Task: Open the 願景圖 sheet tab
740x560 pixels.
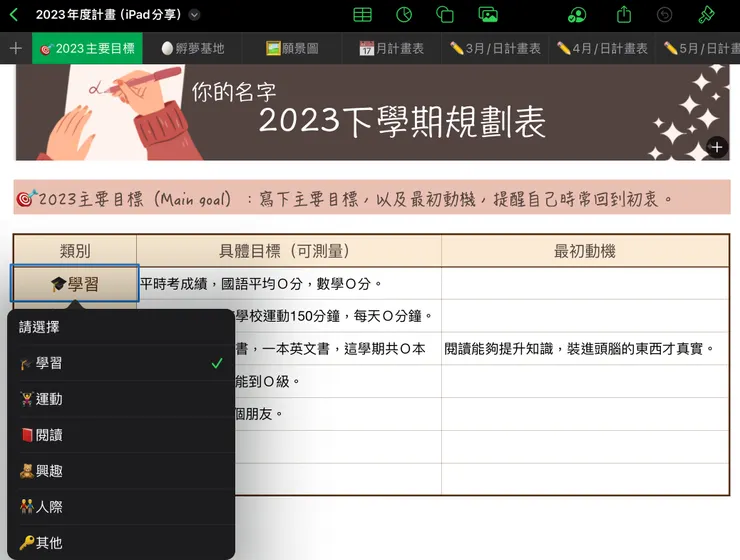Action: pyautogui.click(x=292, y=48)
